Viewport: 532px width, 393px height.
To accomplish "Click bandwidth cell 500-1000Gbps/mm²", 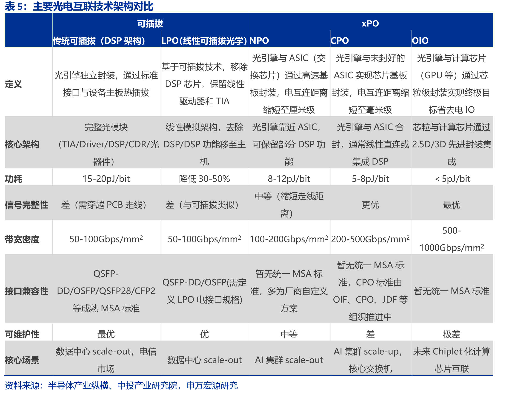I will (451, 239).
